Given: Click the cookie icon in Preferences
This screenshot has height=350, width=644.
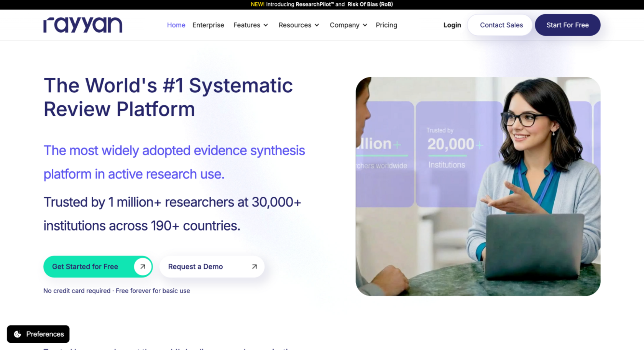Looking at the screenshot, I should [18, 334].
